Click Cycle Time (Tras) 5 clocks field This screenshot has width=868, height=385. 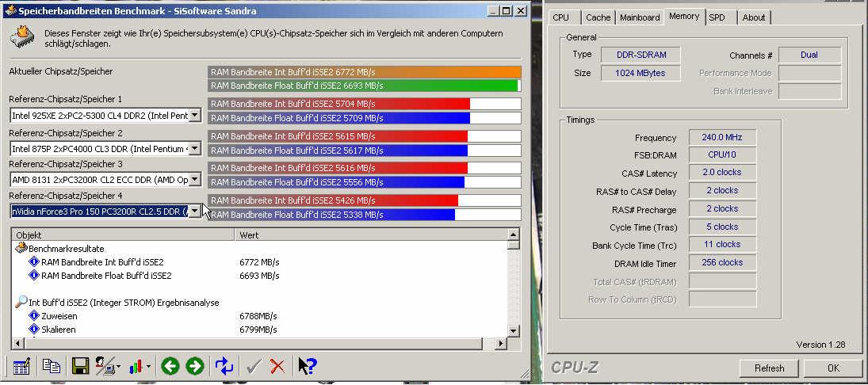pos(722,227)
